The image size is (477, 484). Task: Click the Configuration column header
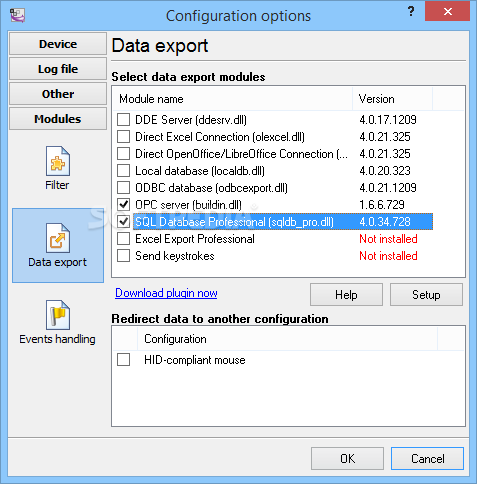pyautogui.click(x=287, y=339)
